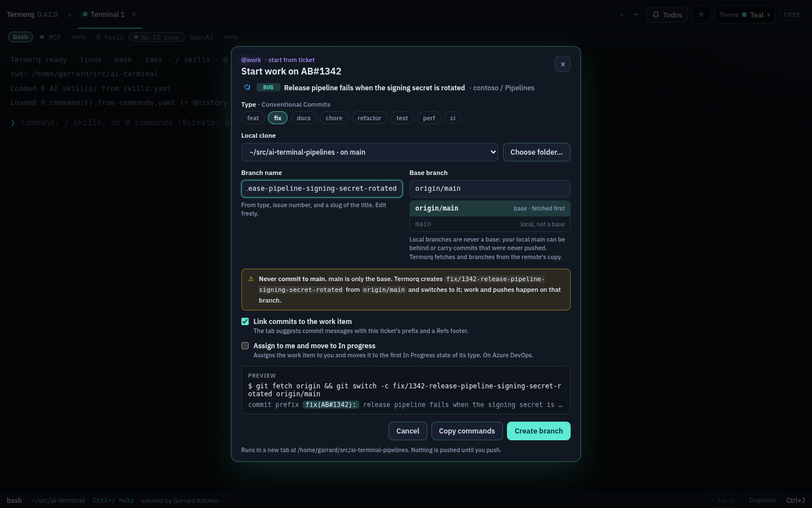Toggle light mode with the sun icon
This screenshot has height=508, width=812.
point(701,15)
